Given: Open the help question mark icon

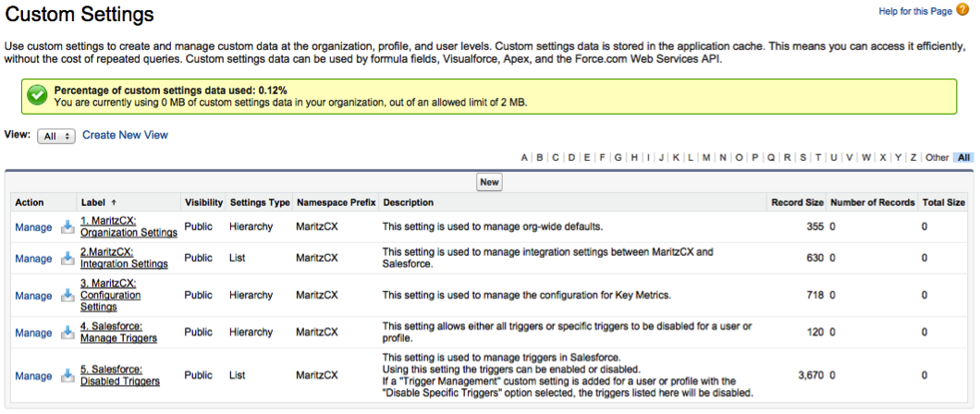Looking at the screenshot, I should (963, 10).
